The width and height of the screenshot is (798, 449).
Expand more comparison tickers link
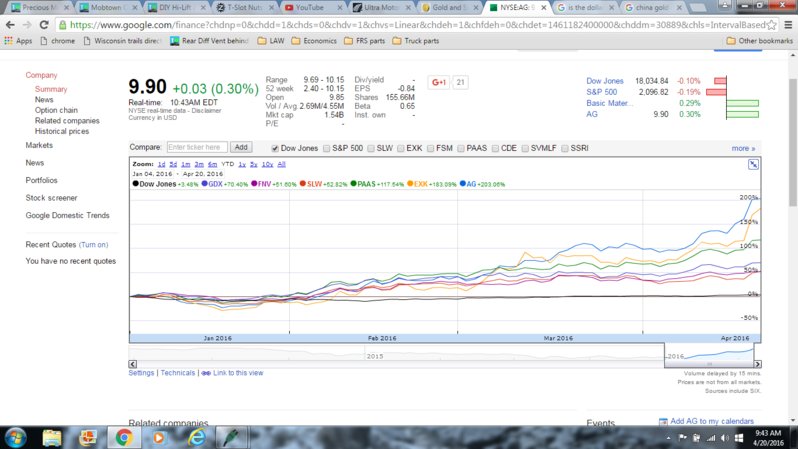tap(743, 148)
